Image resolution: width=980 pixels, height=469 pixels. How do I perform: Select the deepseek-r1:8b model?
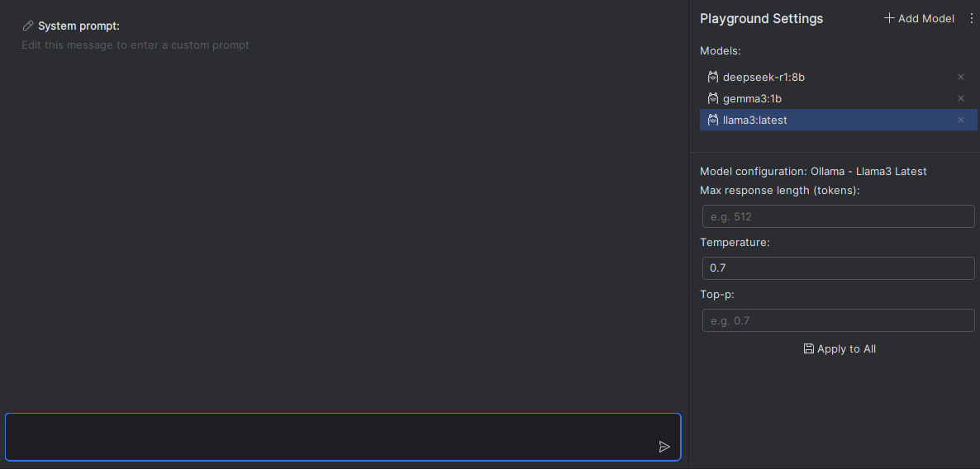764,77
